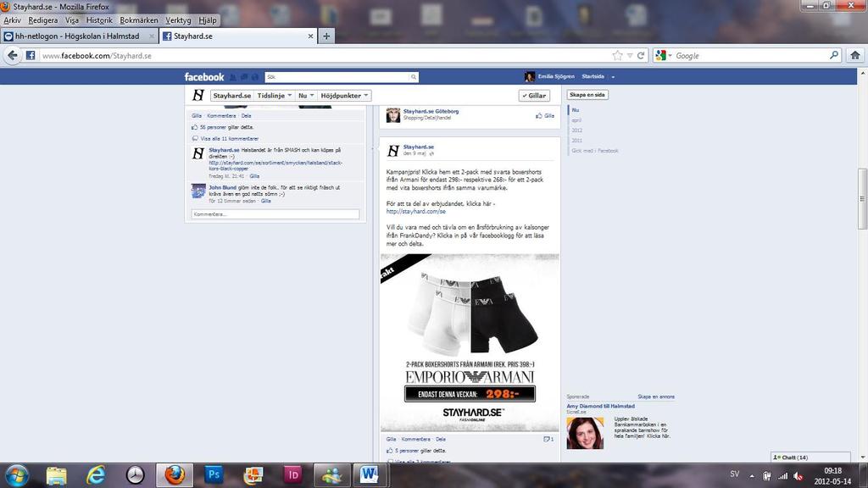Image resolution: width=868 pixels, height=488 pixels.
Task: Open John Blund's profile from his comment
Action: 223,187
